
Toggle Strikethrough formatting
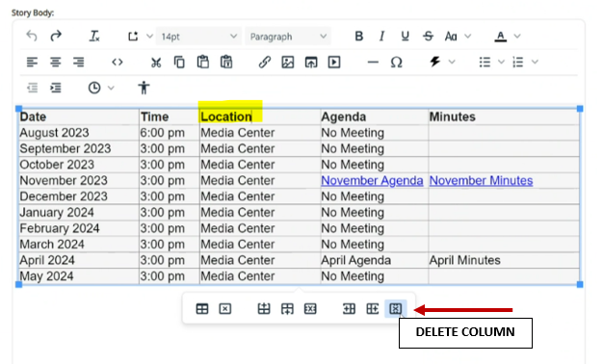tap(428, 37)
